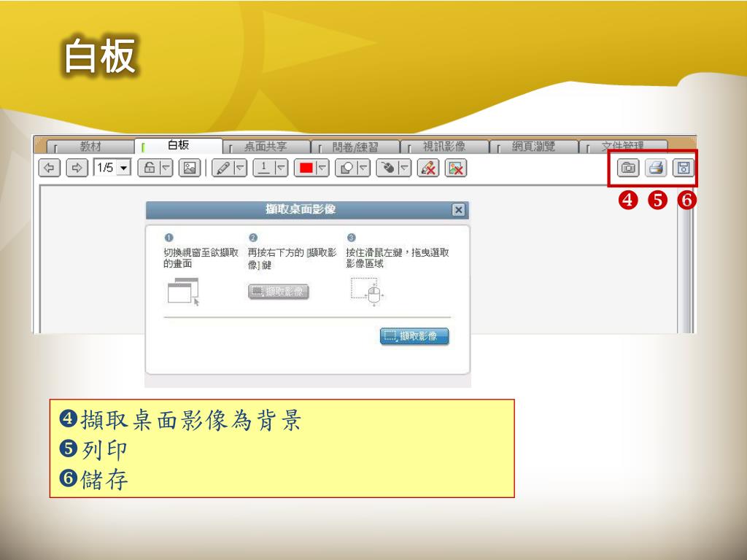
Task: Click the camera capture desktop icon
Action: (628, 168)
